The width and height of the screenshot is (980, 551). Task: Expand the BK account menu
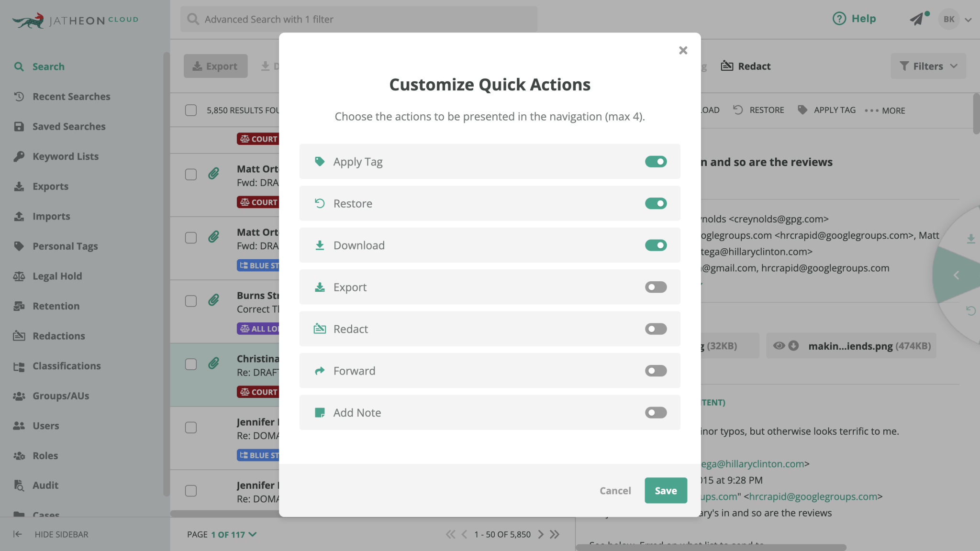point(955,20)
